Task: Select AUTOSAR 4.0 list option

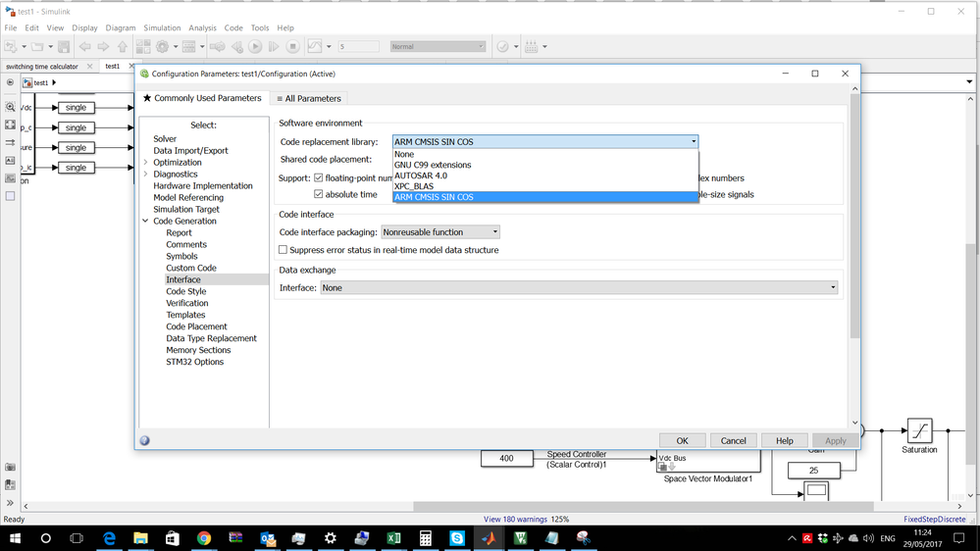Action: click(x=545, y=175)
